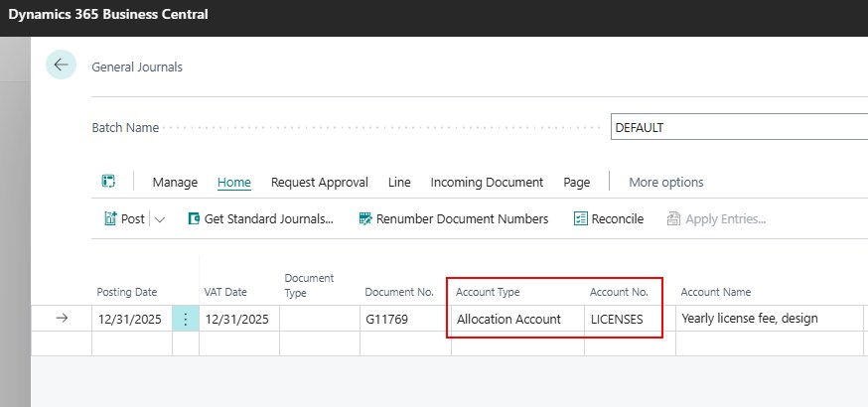Click More options
The height and width of the screenshot is (407, 868).
(665, 182)
